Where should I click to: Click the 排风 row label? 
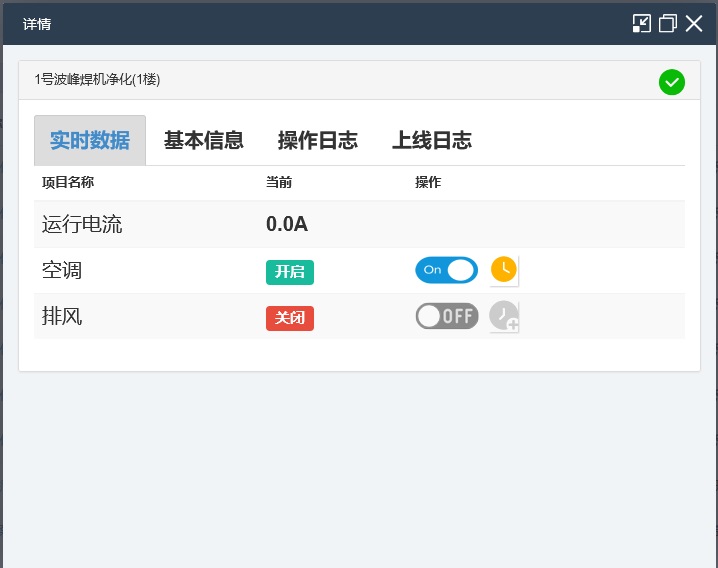pyautogui.click(x=62, y=316)
